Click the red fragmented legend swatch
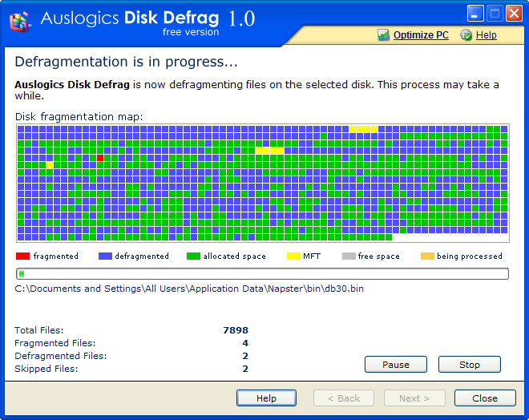 point(22,256)
